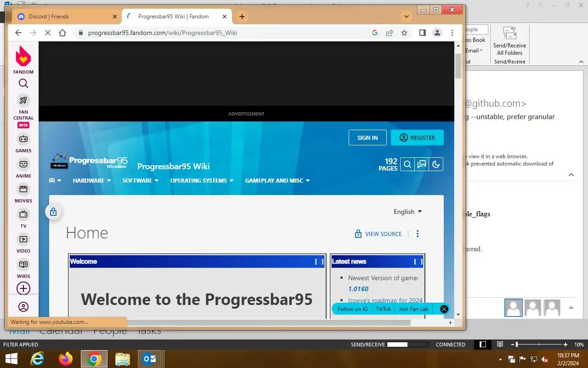Open the TV category icon
This screenshot has height=368, width=588.
click(23, 214)
